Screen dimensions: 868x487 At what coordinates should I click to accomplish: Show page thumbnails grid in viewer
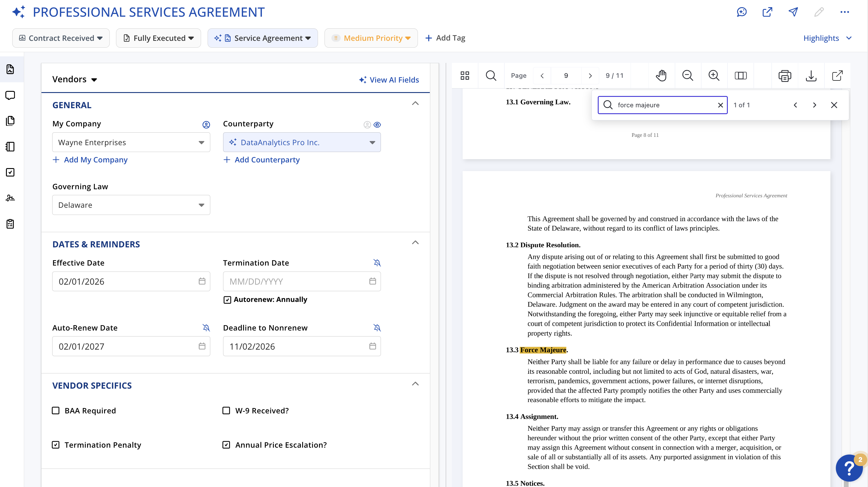465,76
